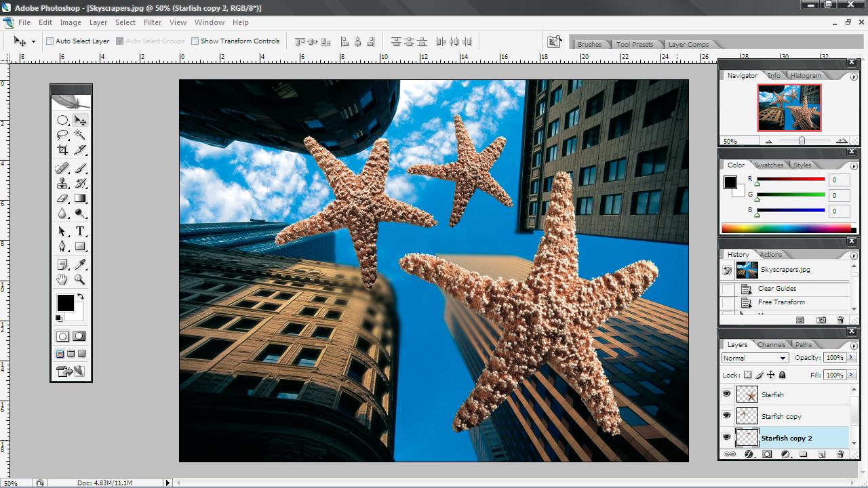This screenshot has height=488, width=868.
Task: Select the Eyedropper tool
Action: (x=80, y=264)
